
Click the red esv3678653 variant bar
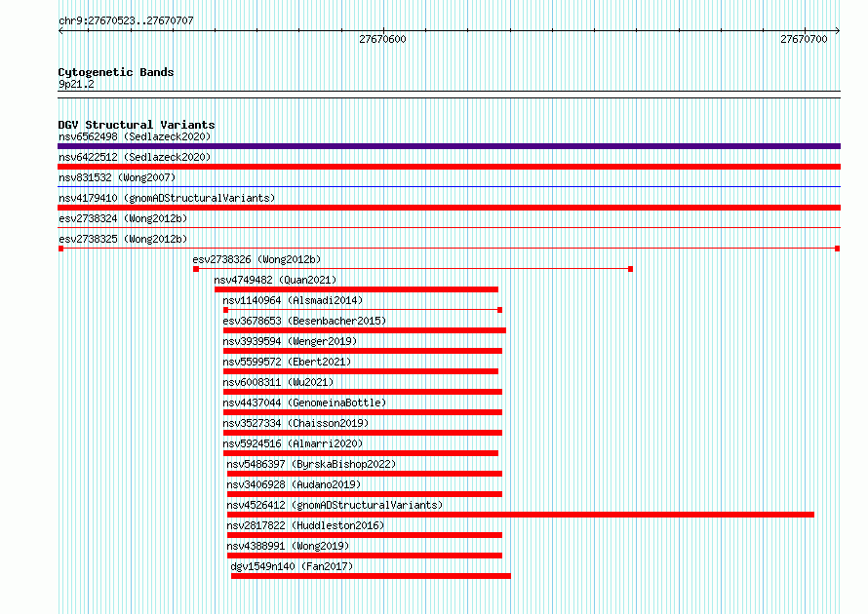pyautogui.click(x=364, y=330)
